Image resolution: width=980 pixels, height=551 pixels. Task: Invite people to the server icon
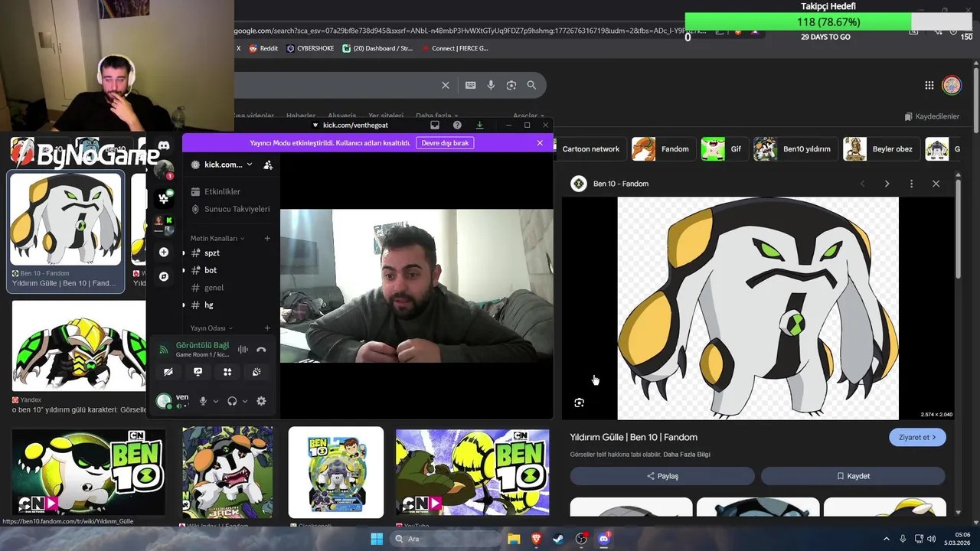(268, 165)
